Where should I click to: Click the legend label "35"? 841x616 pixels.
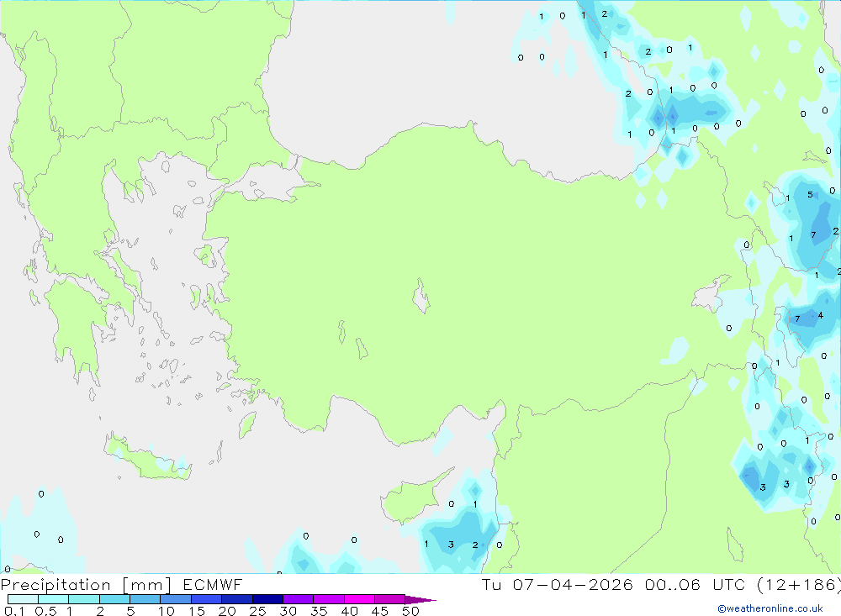click(319, 611)
